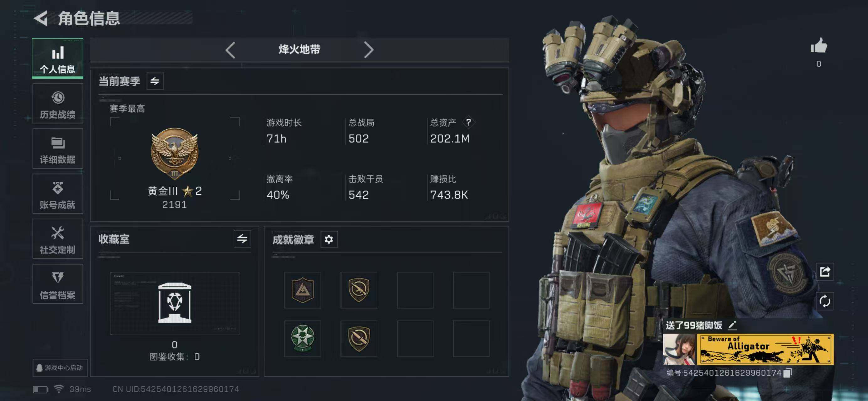Click the question mark next to 总资产
The height and width of the screenshot is (401, 868).
468,122
